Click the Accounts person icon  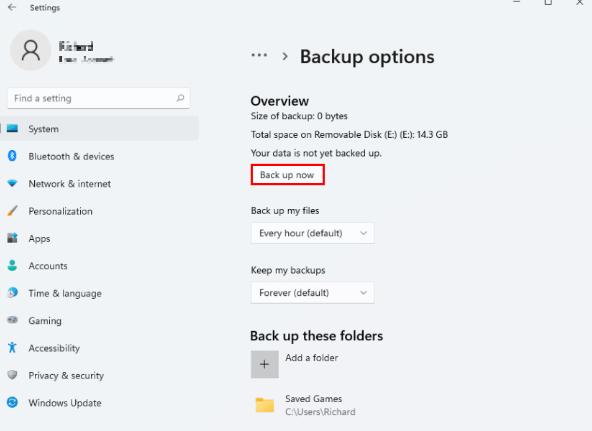(12, 265)
